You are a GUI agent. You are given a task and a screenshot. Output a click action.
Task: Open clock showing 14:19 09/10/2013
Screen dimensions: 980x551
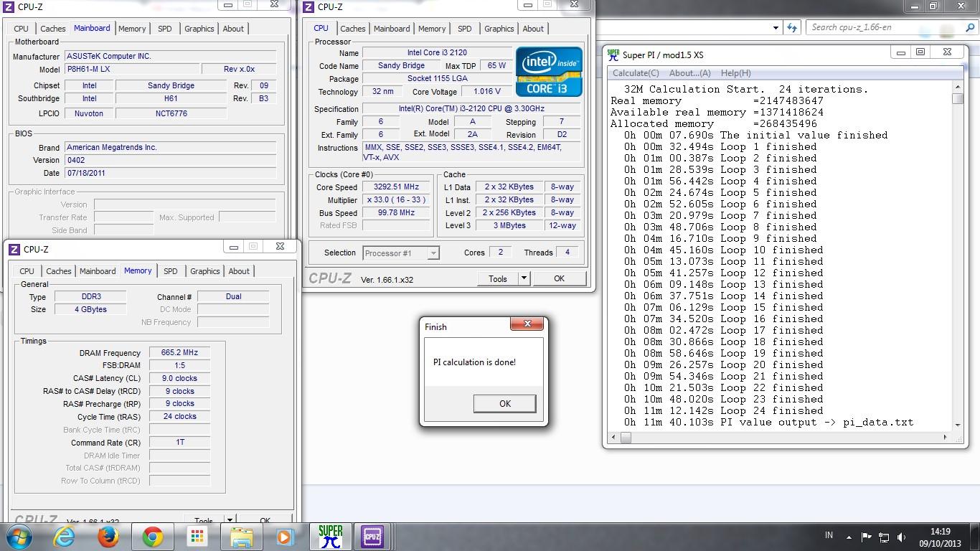pos(940,537)
